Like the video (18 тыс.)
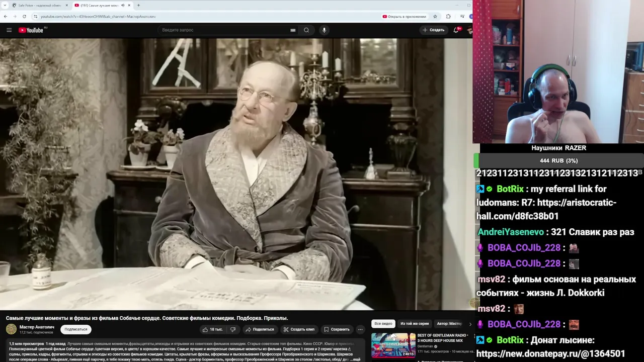644x362 pixels. click(x=213, y=329)
